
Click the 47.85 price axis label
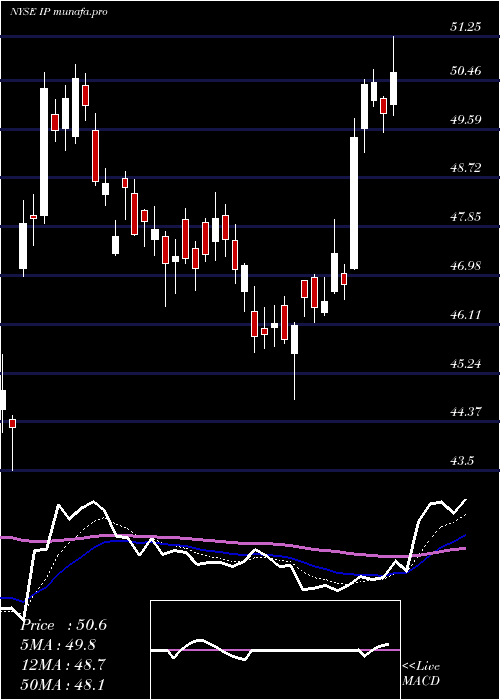465,217
